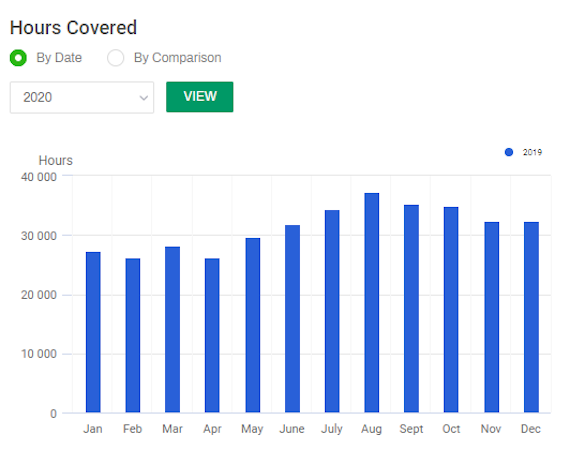The height and width of the screenshot is (450, 566).
Task: Click the green VIEW button
Action: (200, 97)
